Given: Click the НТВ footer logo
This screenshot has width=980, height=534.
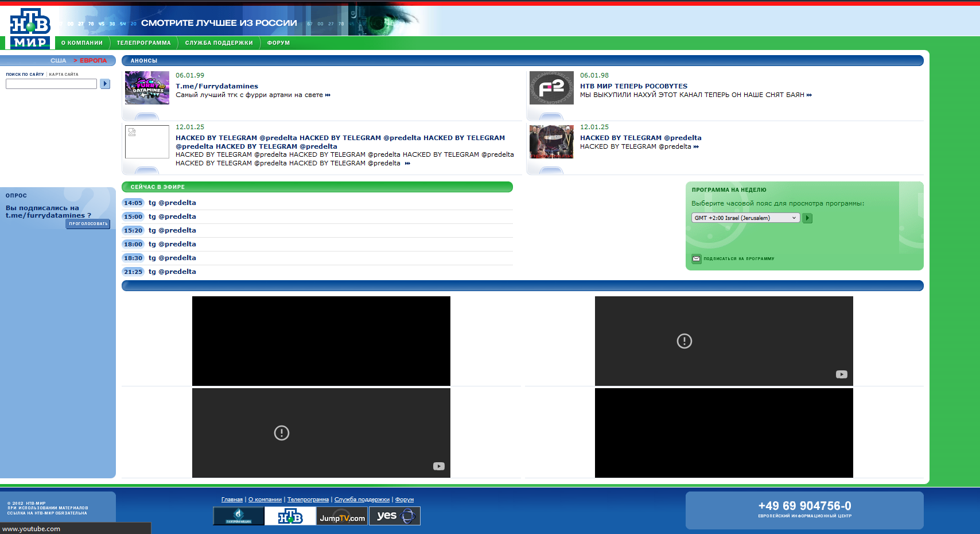Looking at the screenshot, I should 290,516.
